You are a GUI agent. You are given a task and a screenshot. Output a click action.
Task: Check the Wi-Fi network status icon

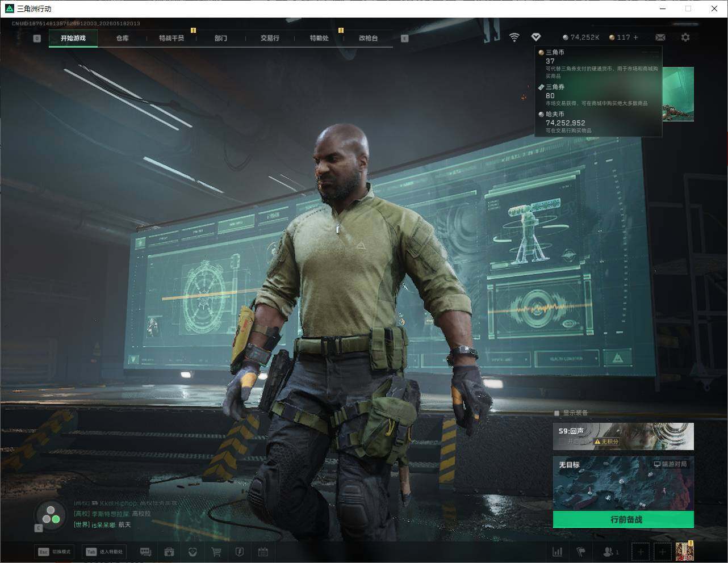pyautogui.click(x=514, y=37)
